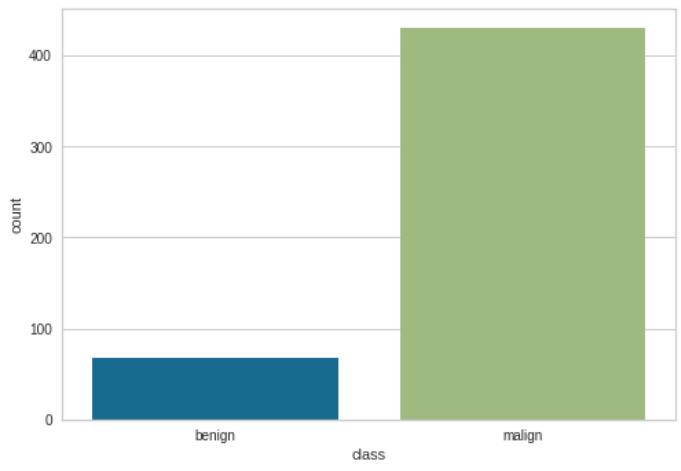Click the 100 tick label
The image size is (681, 471).
pyautogui.click(x=41, y=330)
